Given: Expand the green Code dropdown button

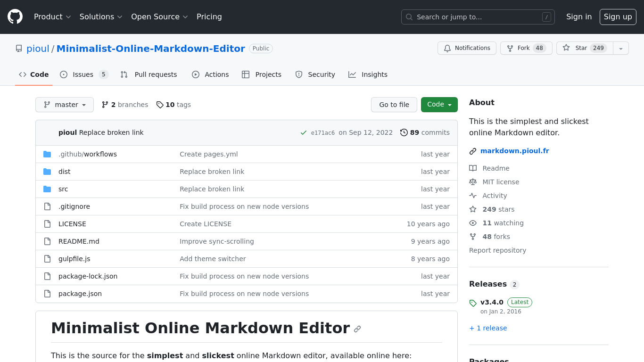Looking at the screenshot, I should [x=439, y=105].
